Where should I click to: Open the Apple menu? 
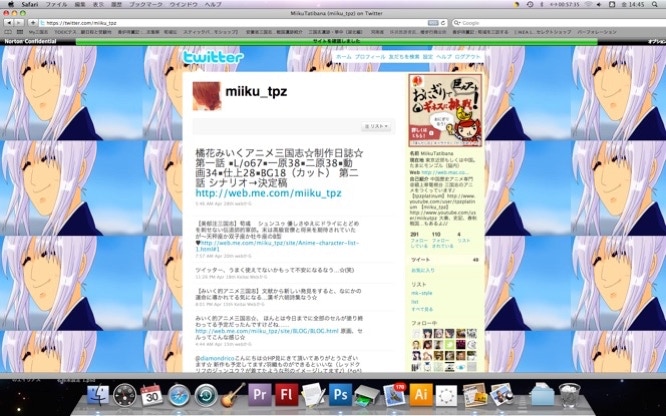click(x=11, y=4)
